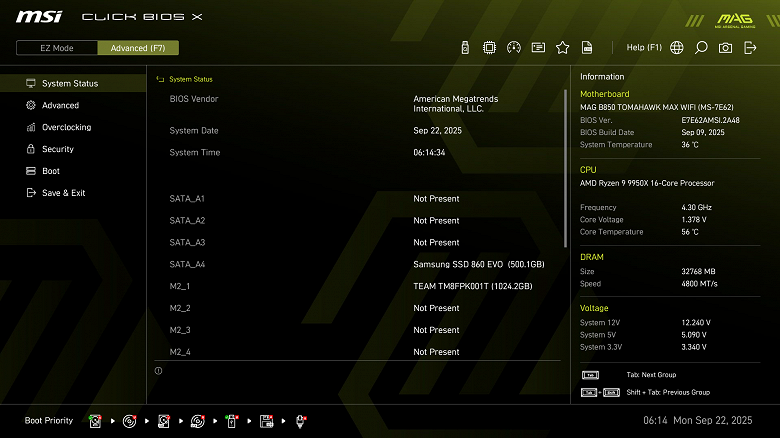Screen dimensions: 780x438
Task: Edit the System Date value Sep 22, 2025
Action: (x=437, y=130)
